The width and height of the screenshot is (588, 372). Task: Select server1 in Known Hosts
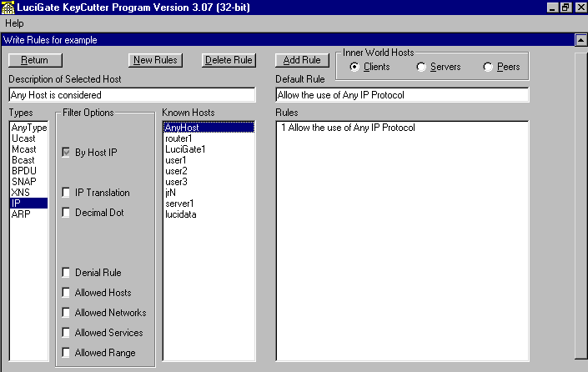pos(209,204)
